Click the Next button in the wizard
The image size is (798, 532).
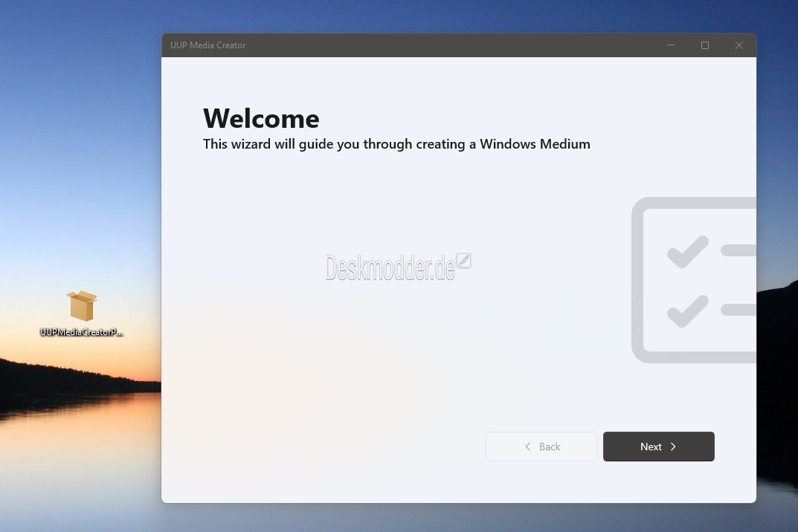tap(658, 447)
